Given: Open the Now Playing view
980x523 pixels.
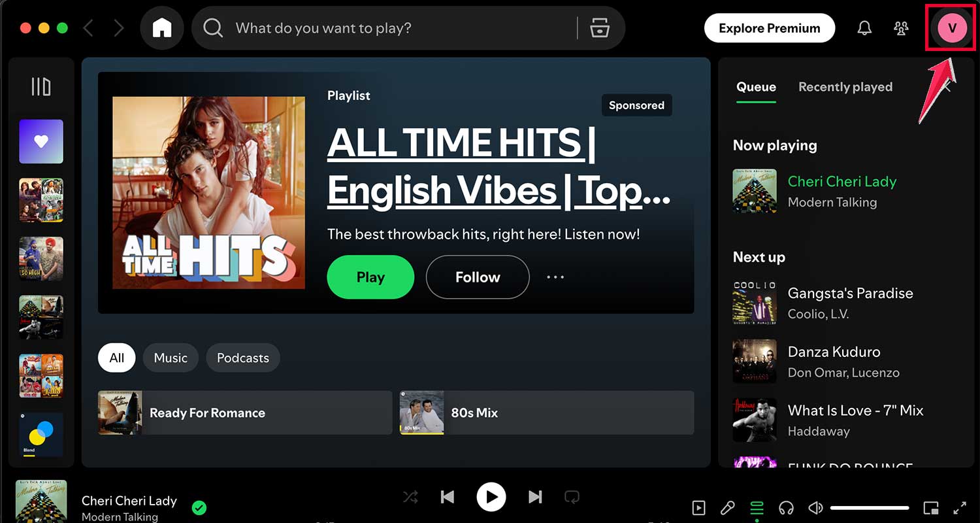Looking at the screenshot, I should 698,507.
